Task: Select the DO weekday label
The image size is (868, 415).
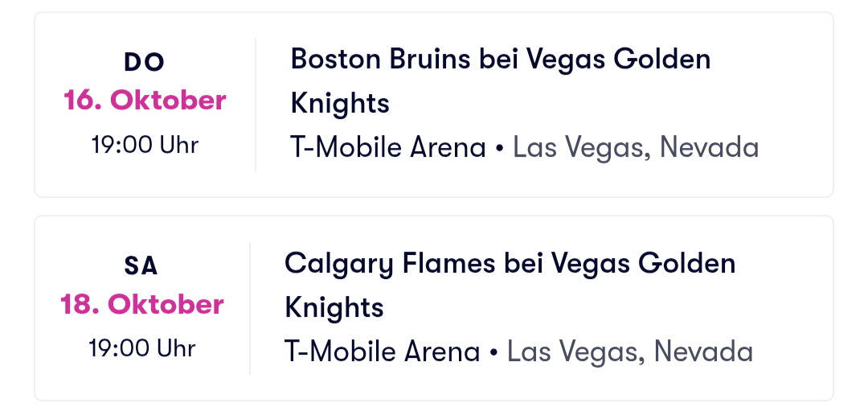Action: [145, 62]
